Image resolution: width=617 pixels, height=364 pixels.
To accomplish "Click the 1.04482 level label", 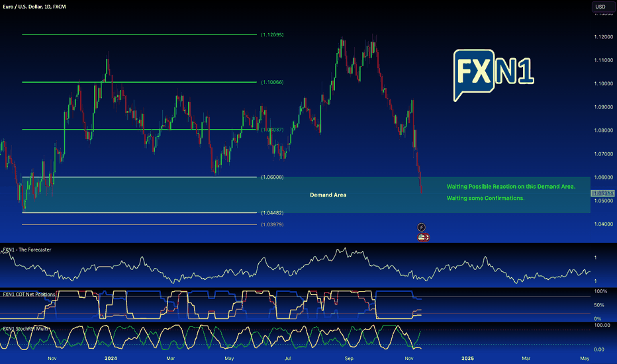I will click(272, 213).
